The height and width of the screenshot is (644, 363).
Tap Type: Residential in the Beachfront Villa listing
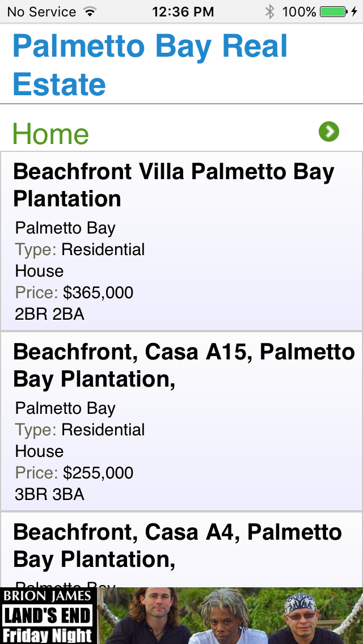80,249
